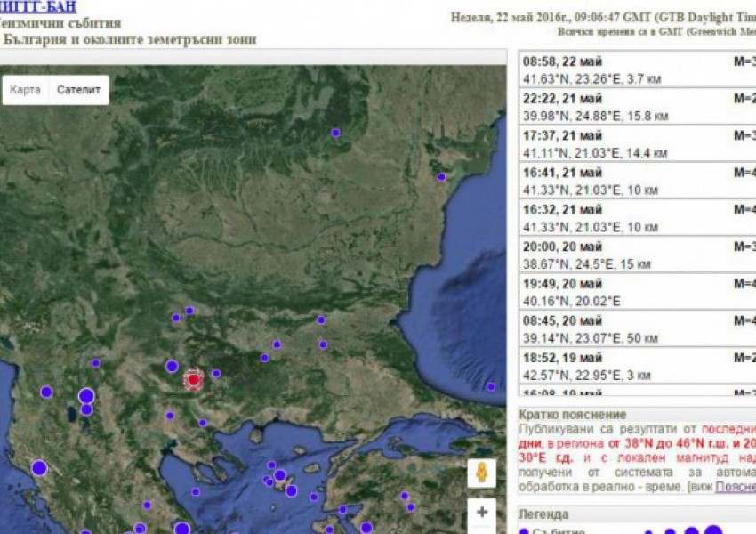Pick the 20:00, 20 май event row

pos(636,255)
